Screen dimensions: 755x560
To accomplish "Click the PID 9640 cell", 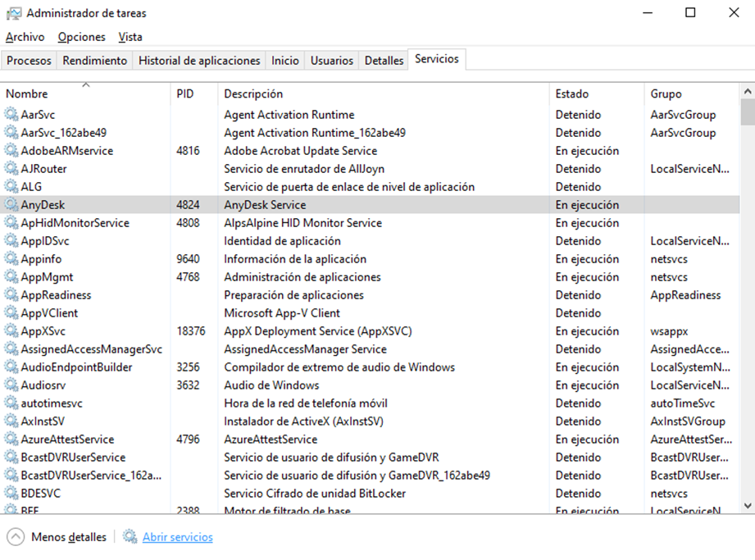I will point(188,258).
